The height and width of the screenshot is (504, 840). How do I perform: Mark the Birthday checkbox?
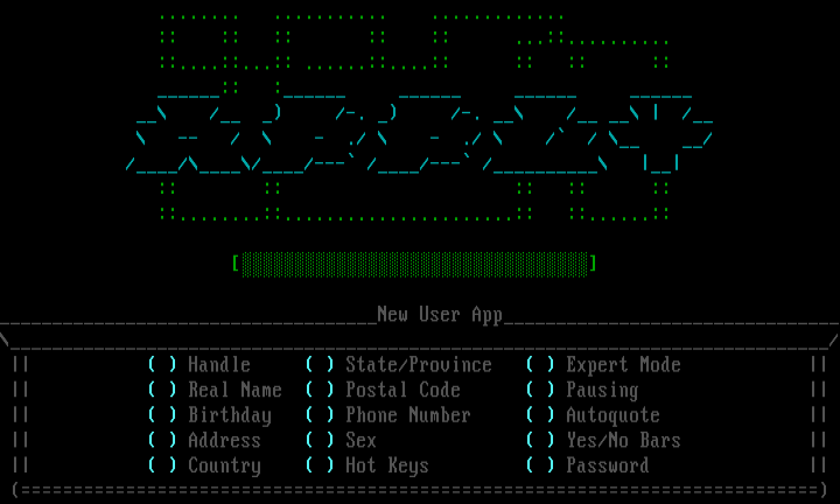click(162, 415)
